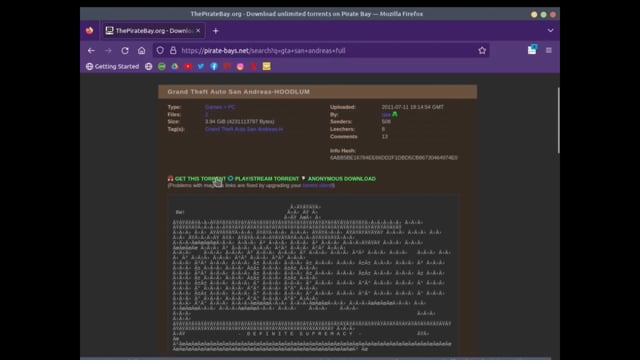Click the GET THIS TORRENT link
This screenshot has height=360, width=640.
[x=200, y=179]
